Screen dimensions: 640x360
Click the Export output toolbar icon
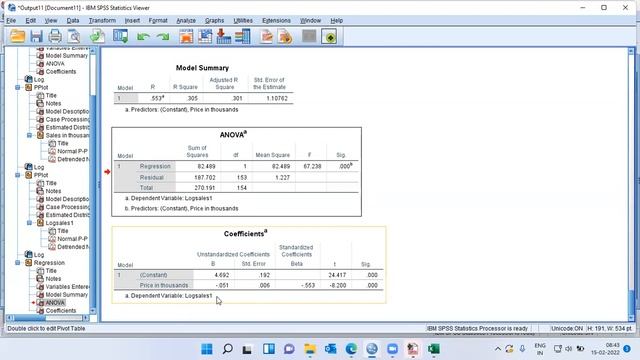click(x=97, y=36)
